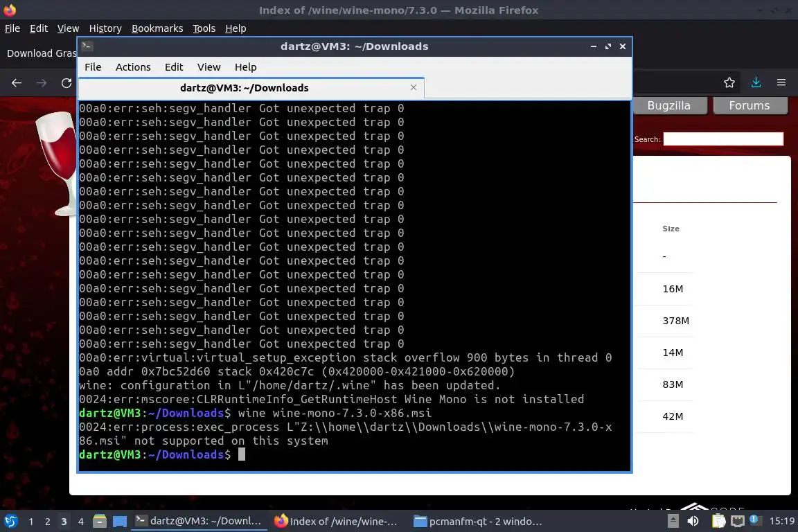Click the 14M size entry
Screen dimensions: 798x532
coord(673,353)
